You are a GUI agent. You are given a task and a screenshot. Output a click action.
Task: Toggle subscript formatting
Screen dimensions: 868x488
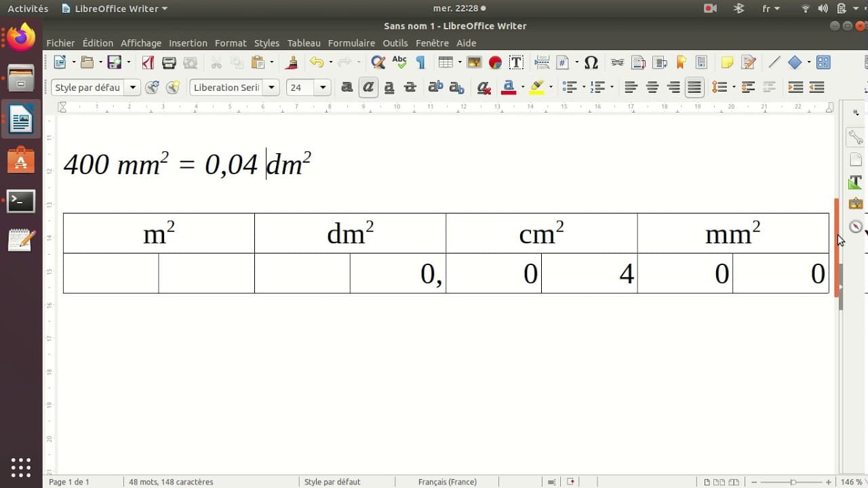(x=457, y=87)
